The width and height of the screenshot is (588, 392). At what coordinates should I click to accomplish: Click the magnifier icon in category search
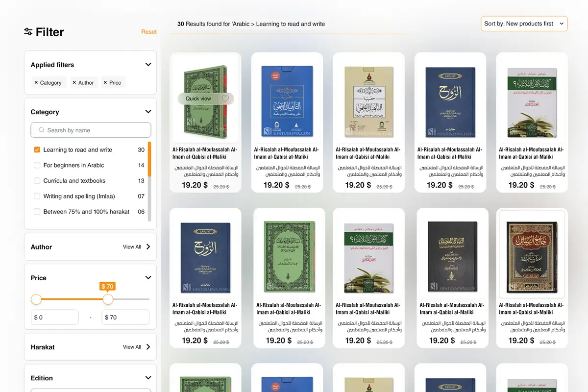point(41,130)
